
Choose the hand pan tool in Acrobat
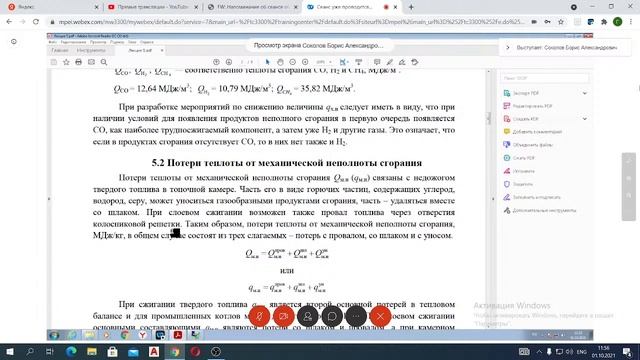coord(280,62)
